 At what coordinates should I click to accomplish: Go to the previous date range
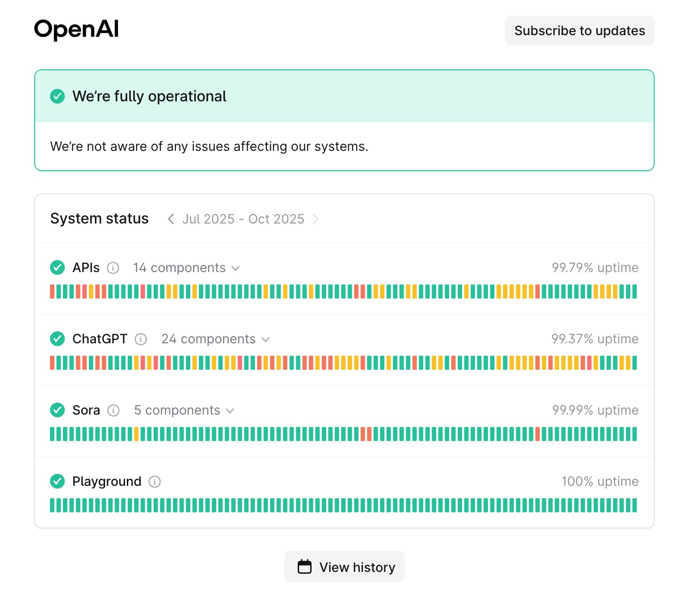point(171,219)
